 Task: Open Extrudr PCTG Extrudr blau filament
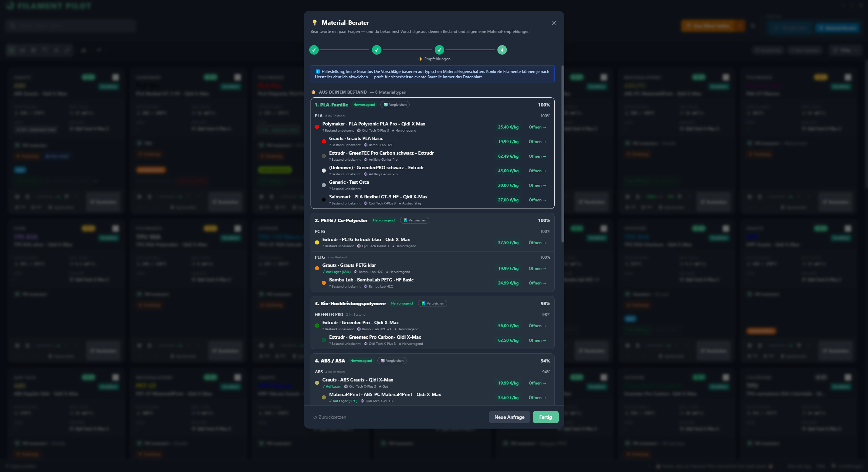(x=537, y=243)
